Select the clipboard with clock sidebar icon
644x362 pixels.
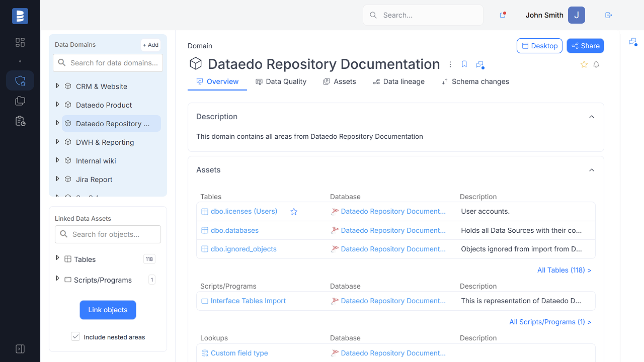[20, 121]
